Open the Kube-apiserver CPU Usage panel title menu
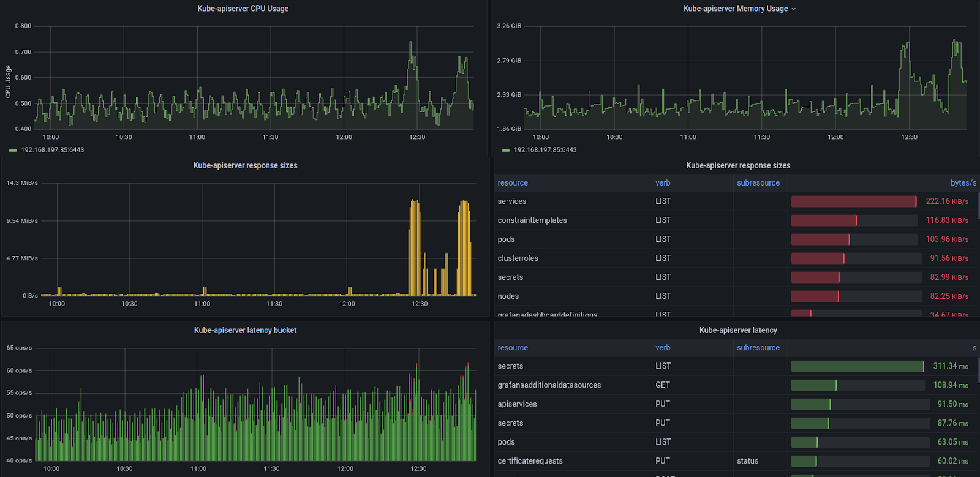Screen dimensions: 980x477 243,9
